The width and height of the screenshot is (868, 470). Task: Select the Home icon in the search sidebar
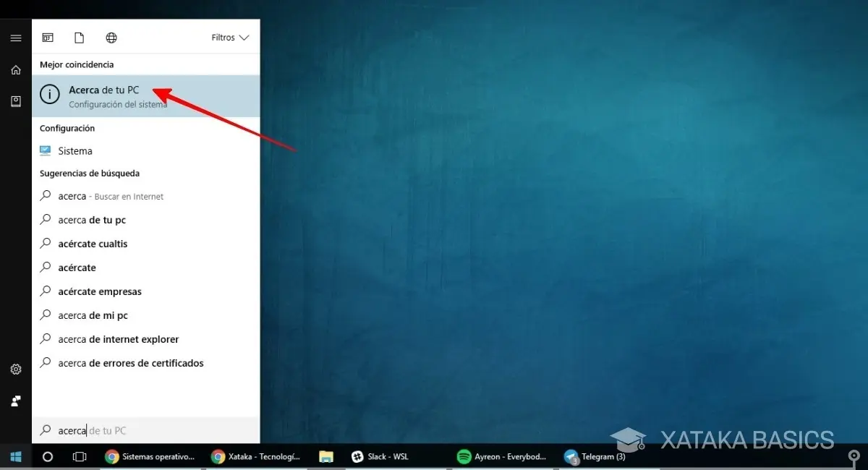(16, 70)
